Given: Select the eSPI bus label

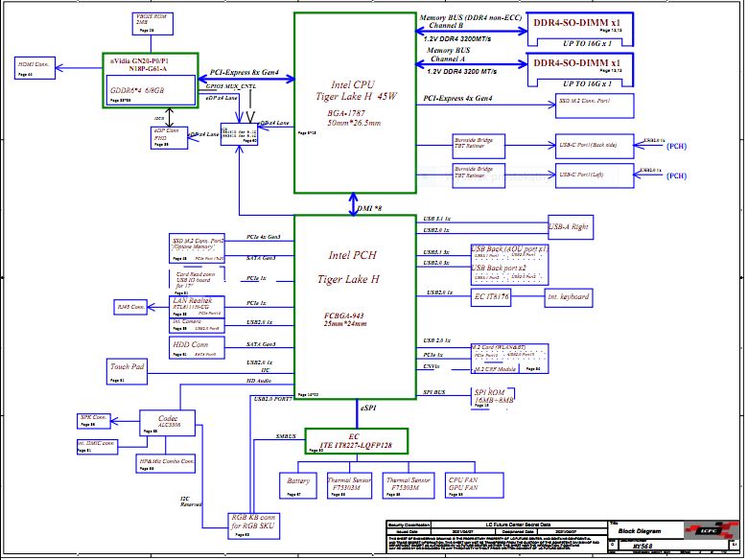Looking at the screenshot, I should pyautogui.click(x=369, y=408).
